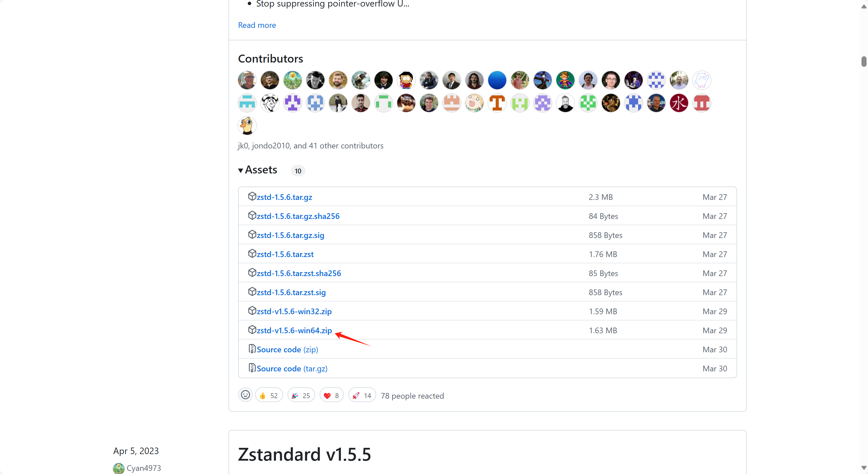Open the solid blue circle contributor avatar
Viewport: 868px width, 474px height.
point(497,80)
